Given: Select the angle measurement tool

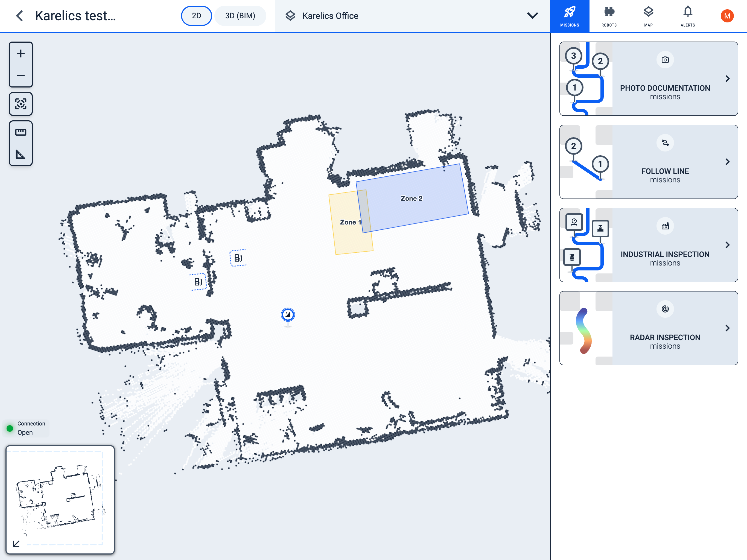Looking at the screenshot, I should 21,155.
